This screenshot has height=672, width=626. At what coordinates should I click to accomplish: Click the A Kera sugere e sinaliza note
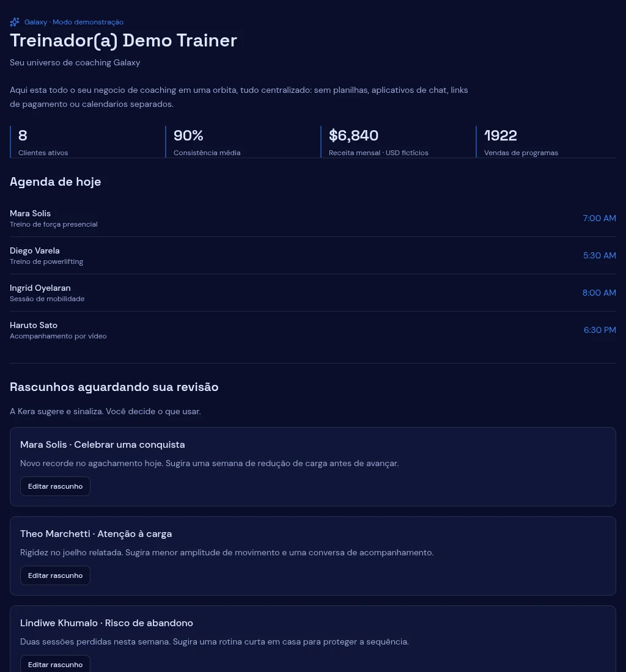tap(105, 411)
